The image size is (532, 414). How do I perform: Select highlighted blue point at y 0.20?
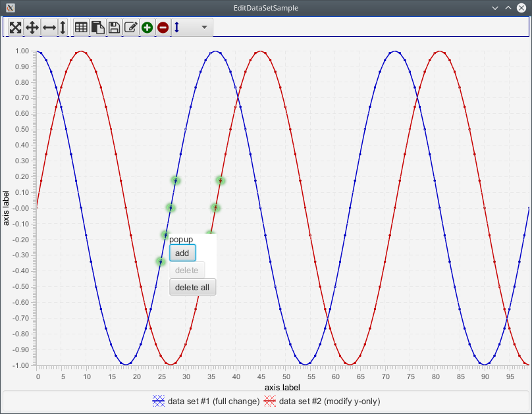tap(175, 181)
